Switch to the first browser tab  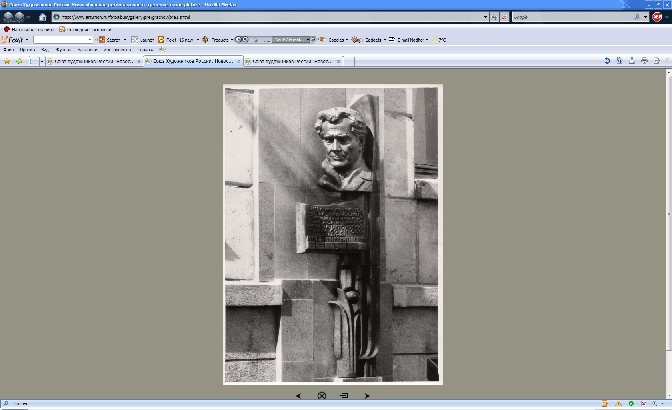coord(94,61)
